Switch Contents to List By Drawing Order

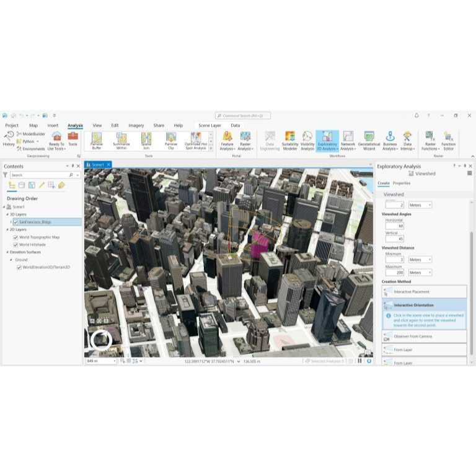point(12,185)
